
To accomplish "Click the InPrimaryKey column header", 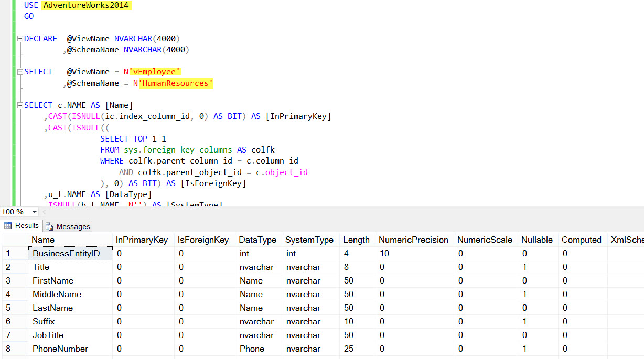I will tap(144, 240).
